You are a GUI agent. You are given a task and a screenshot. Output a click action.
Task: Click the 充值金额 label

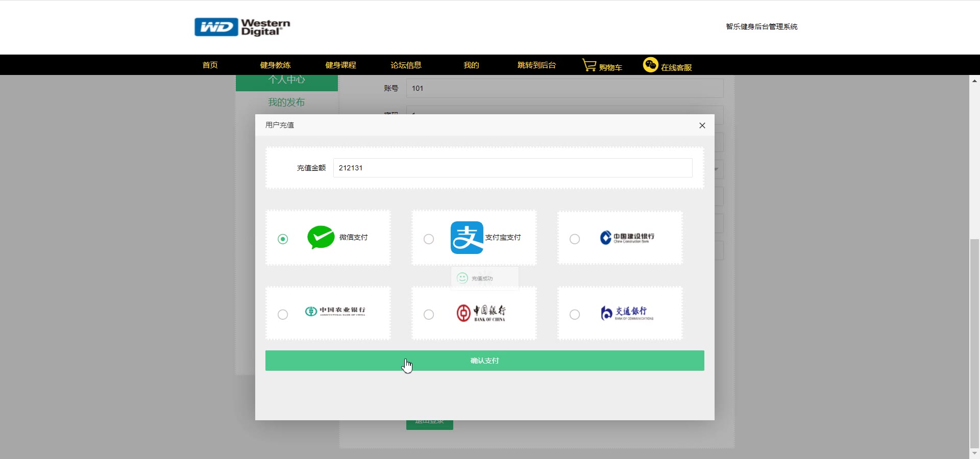point(311,168)
